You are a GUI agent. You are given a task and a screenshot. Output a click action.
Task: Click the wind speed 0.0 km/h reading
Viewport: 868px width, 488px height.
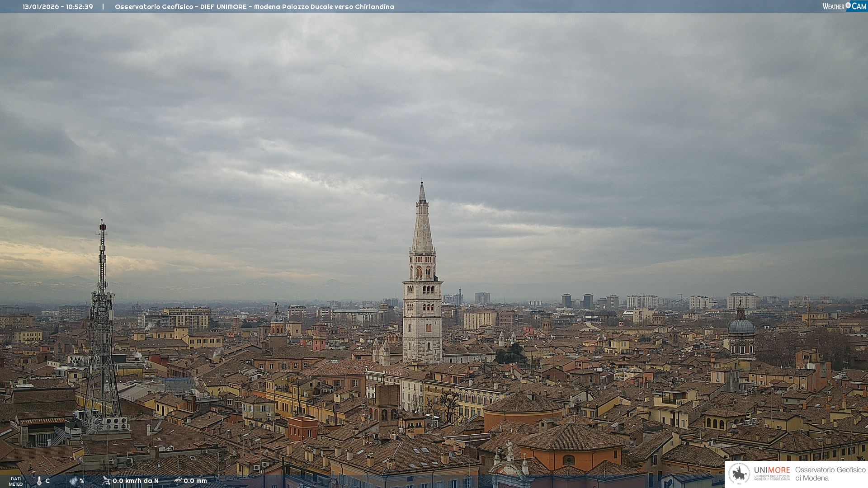click(136, 481)
